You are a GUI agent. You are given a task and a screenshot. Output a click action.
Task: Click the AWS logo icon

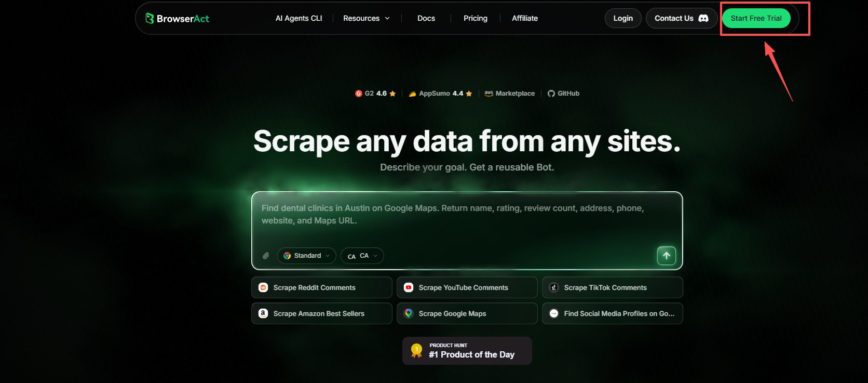(x=489, y=94)
